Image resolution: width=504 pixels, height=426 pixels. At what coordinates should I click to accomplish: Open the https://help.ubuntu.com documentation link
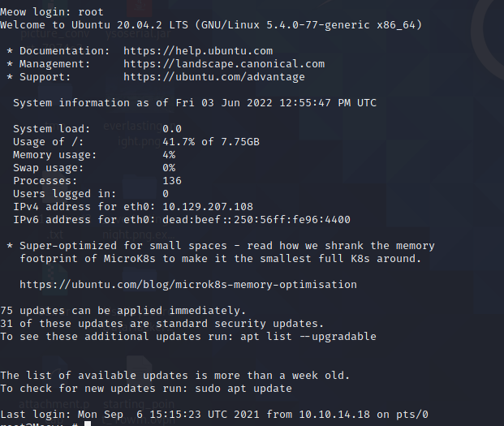(198, 51)
